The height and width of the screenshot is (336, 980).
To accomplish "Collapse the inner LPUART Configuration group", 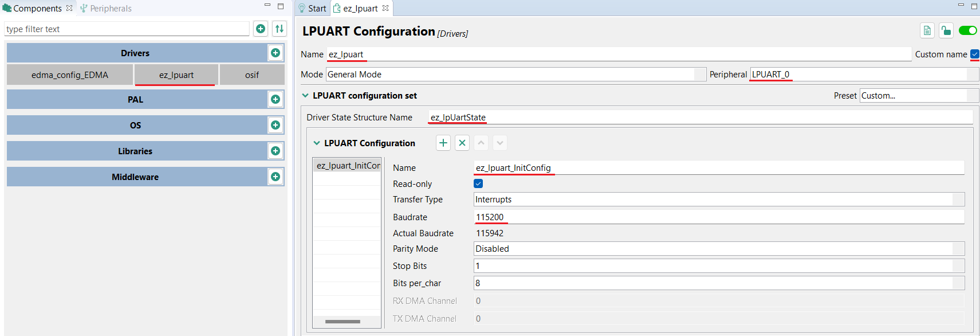I will tap(317, 143).
